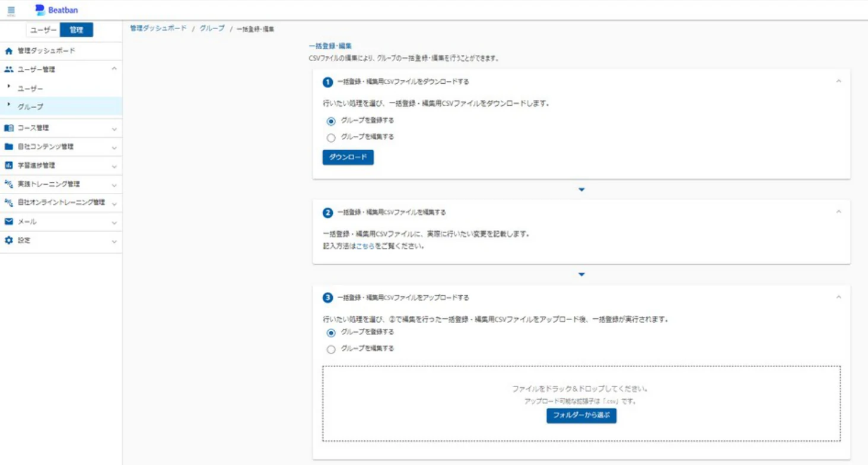The height and width of the screenshot is (465, 868).
Task: Go to グループ breadcrumb link
Action: pyautogui.click(x=212, y=29)
